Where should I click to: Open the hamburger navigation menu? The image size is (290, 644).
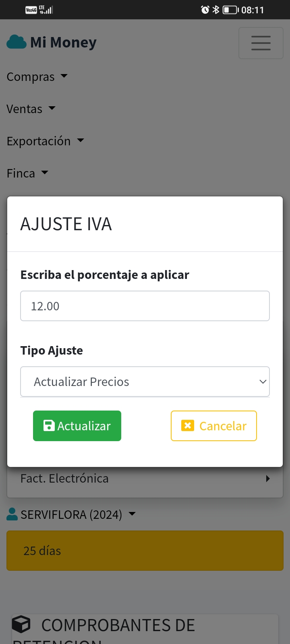click(x=261, y=43)
